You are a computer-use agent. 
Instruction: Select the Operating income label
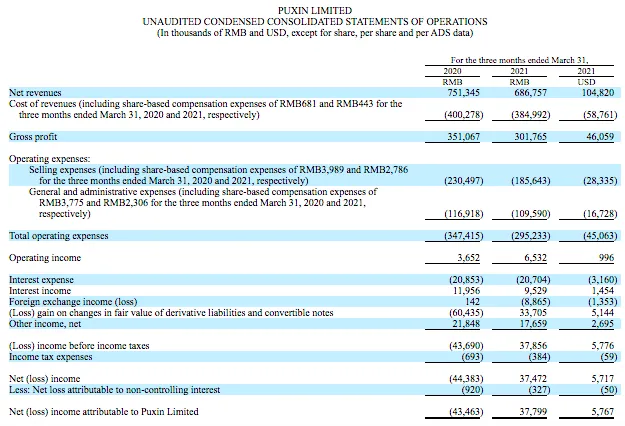45,258
